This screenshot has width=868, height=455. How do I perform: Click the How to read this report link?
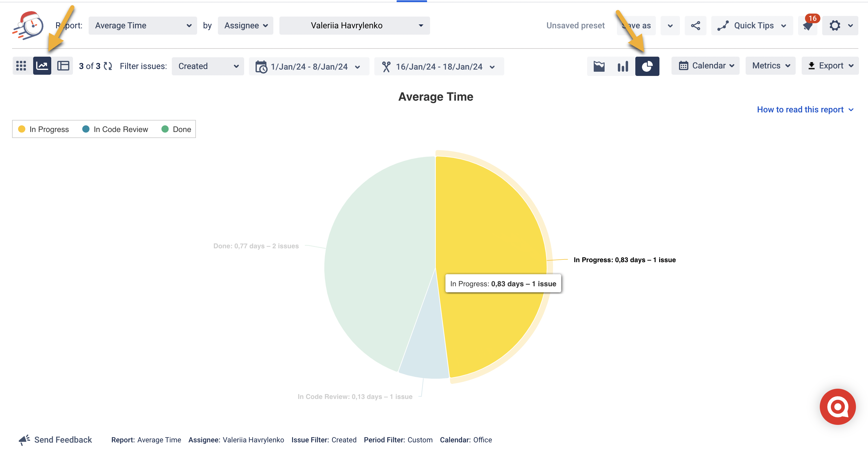click(800, 109)
